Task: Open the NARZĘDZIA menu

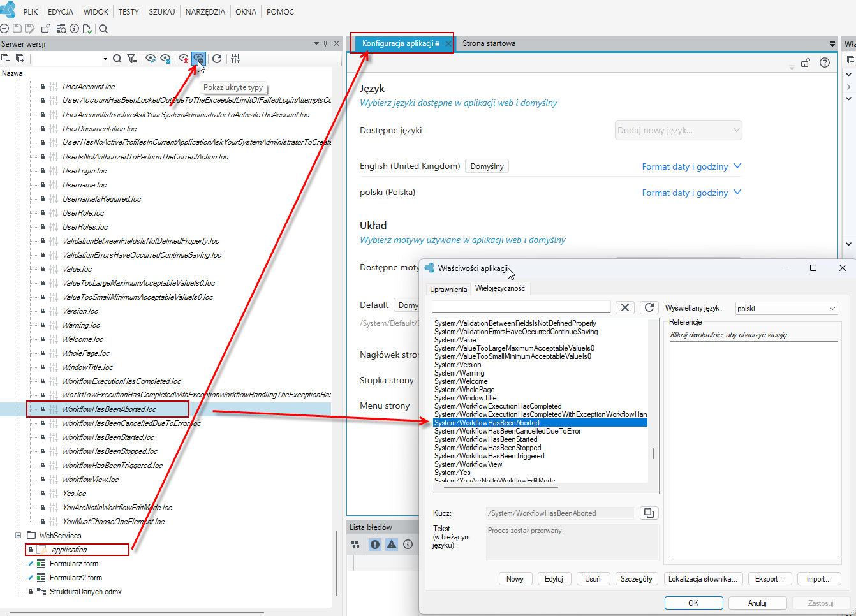Action: [x=205, y=11]
